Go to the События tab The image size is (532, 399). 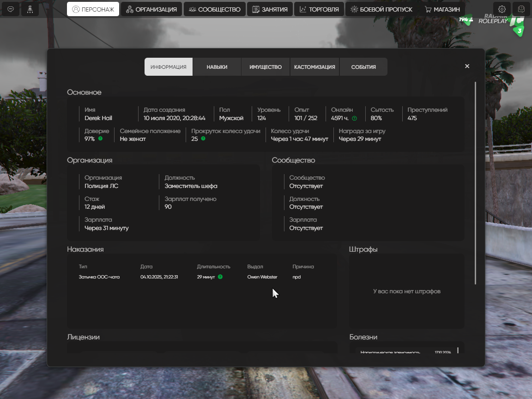363,67
